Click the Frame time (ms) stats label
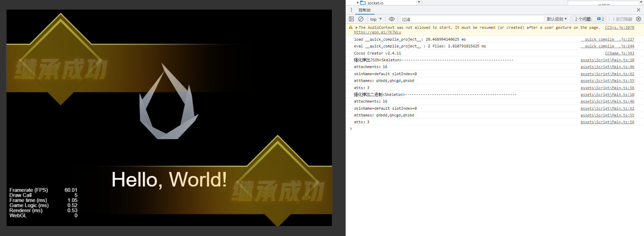The image size is (644, 236). click(28, 200)
